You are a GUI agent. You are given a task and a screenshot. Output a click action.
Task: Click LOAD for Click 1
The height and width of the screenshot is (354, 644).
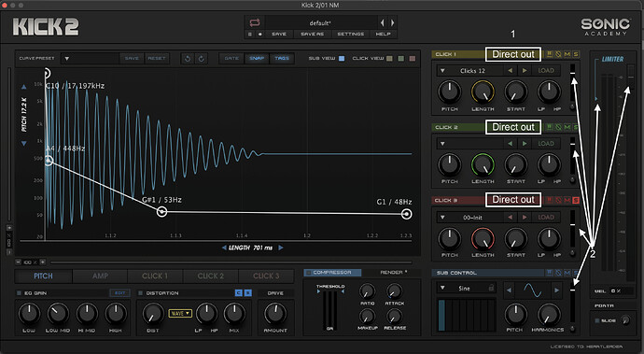click(546, 71)
